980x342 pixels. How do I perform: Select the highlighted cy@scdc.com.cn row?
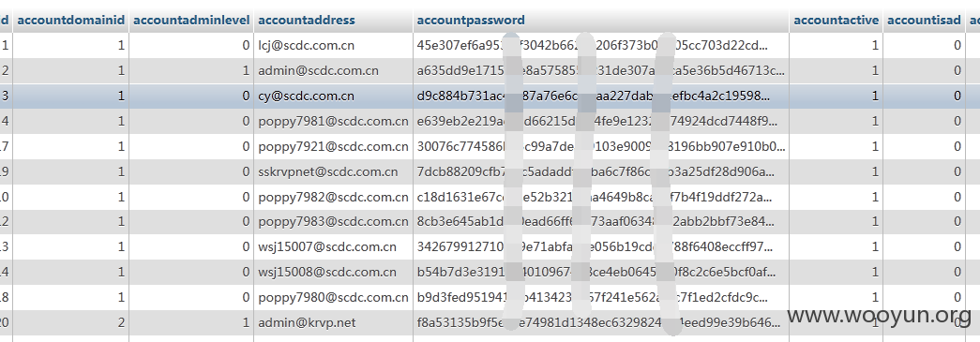(490, 97)
